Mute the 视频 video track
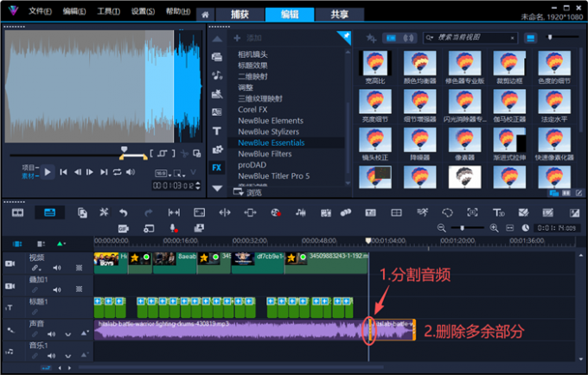 point(57,268)
